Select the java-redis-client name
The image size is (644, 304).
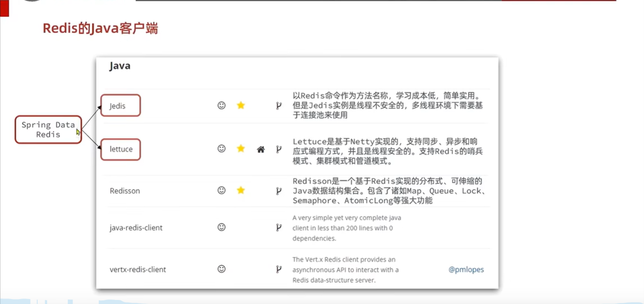pyautogui.click(x=136, y=228)
